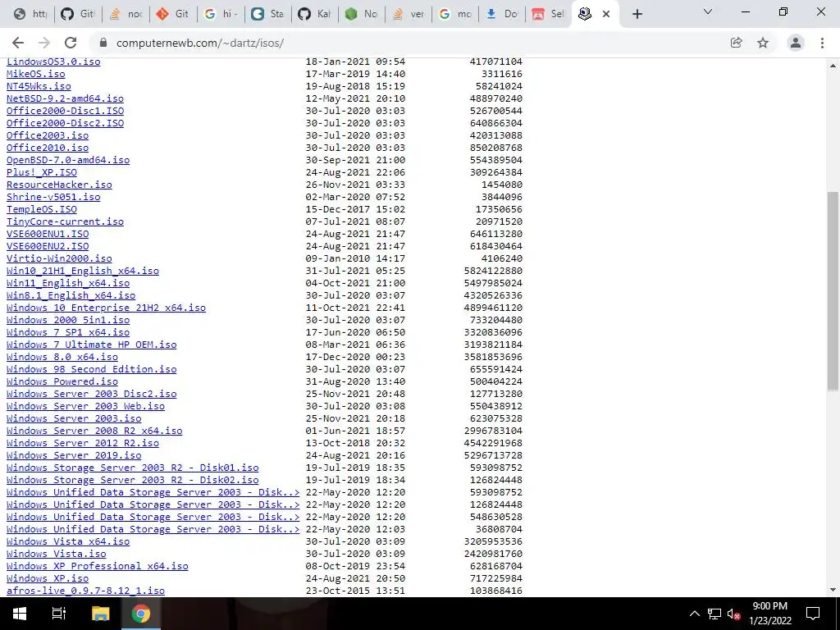Open the Windows_Vista_x64.iso link
The width and height of the screenshot is (840, 630).
click(68, 542)
